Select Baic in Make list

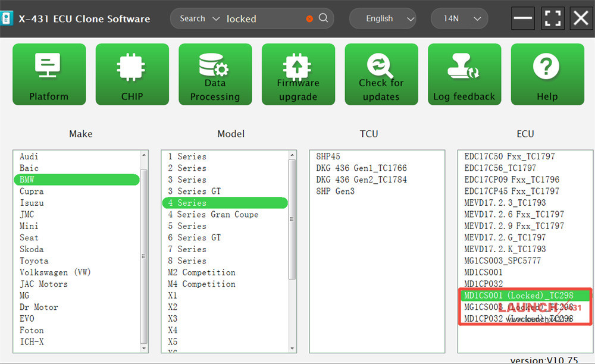point(29,168)
